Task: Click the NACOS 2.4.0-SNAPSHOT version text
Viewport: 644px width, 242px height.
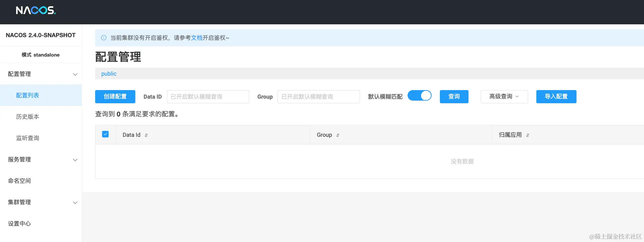Action: coord(41,35)
